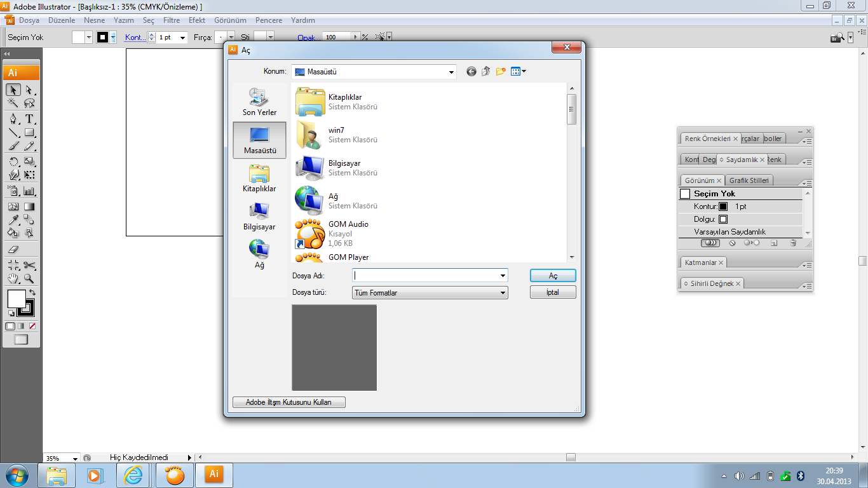Select the Scale tool
The image size is (868, 488).
pos(29,161)
